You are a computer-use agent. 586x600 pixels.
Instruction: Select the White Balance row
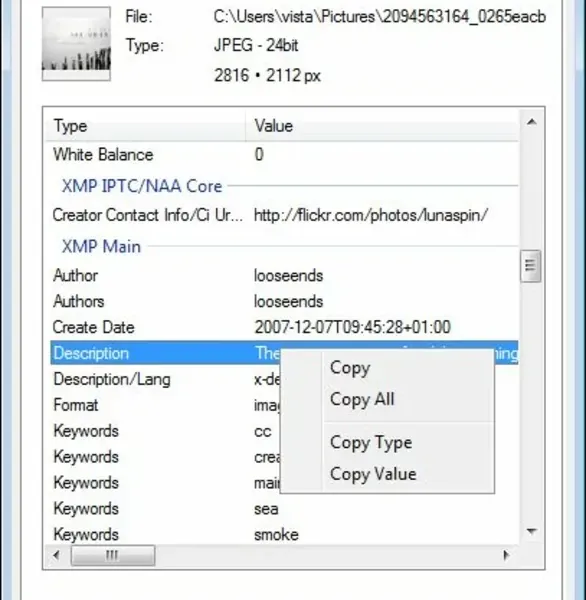[x=284, y=155]
